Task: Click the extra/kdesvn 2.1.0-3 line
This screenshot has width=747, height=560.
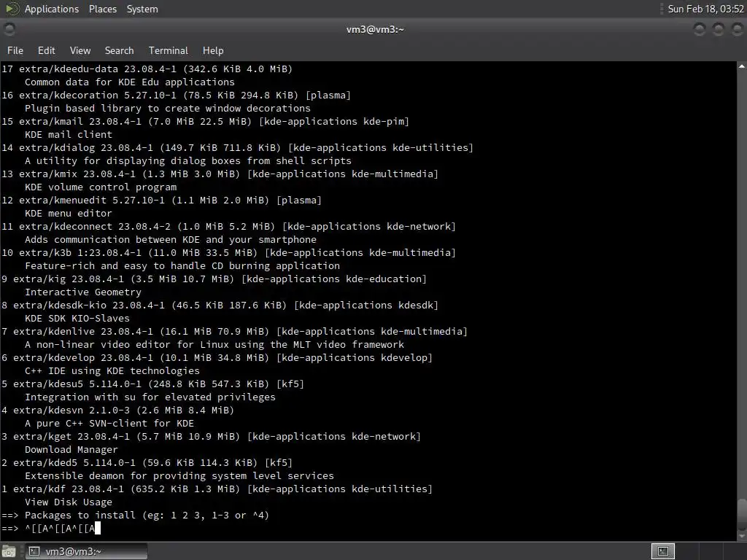Action: (117, 410)
